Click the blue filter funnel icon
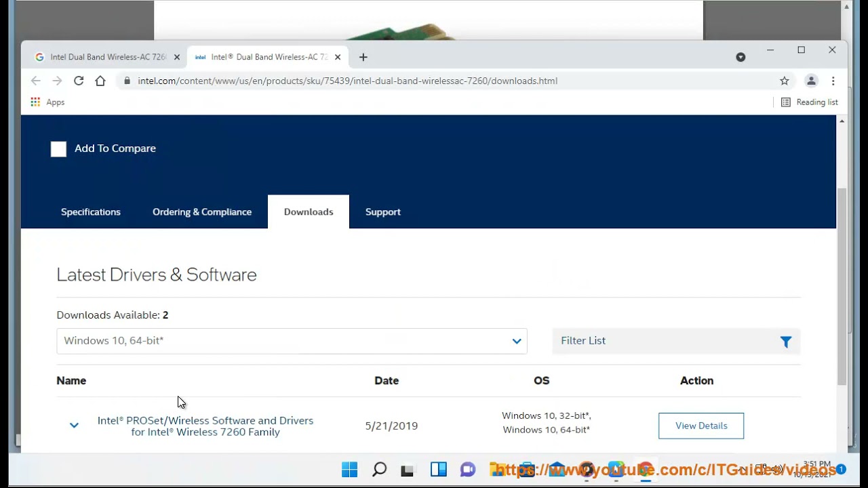The height and width of the screenshot is (488, 868). pyautogui.click(x=786, y=342)
